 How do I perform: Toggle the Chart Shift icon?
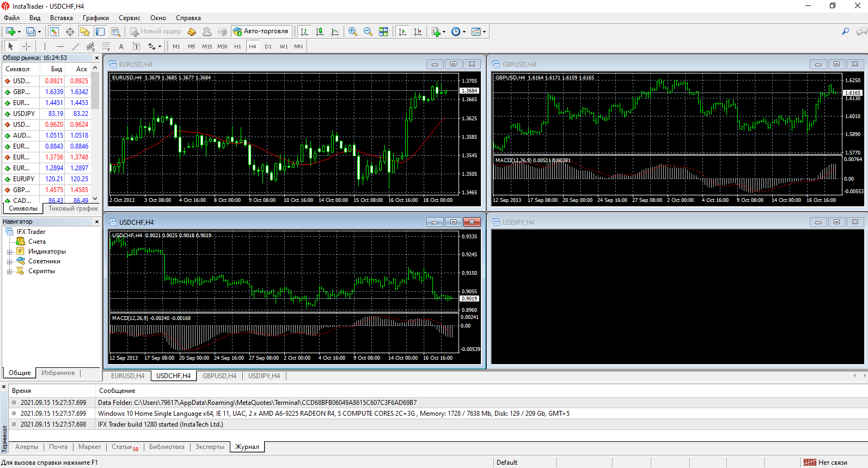(418, 32)
